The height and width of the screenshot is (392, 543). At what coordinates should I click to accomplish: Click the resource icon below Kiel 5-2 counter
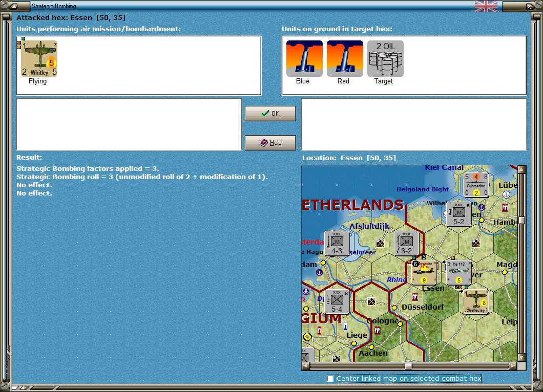(476, 243)
